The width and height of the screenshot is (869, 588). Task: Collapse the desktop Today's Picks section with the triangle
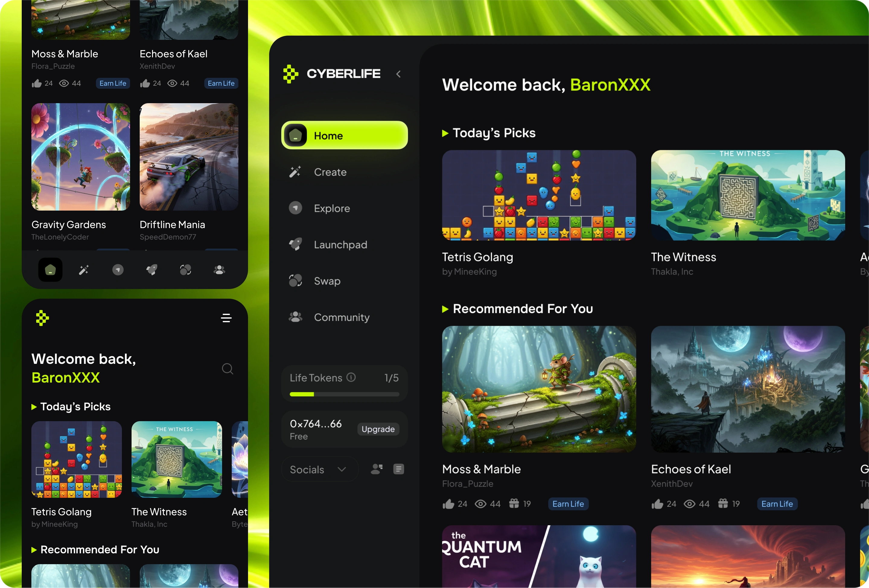tap(445, 133)
